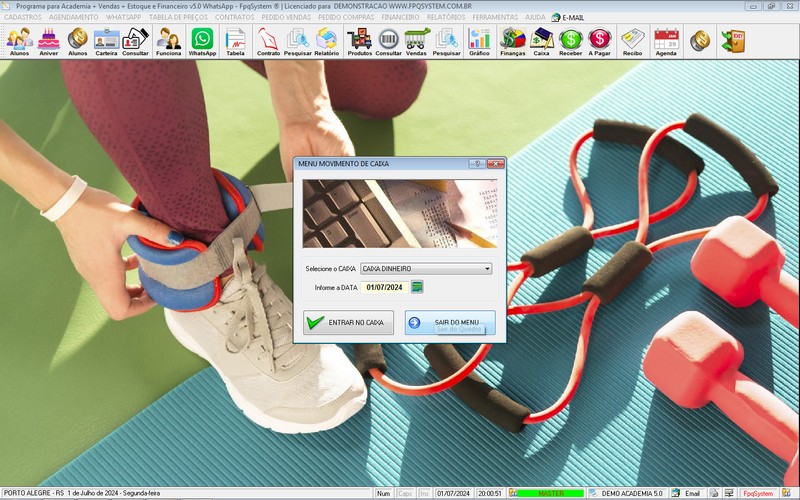Open the AGENDAMENTO menu
The image size is (800, 500).
[x=73, y=17]
